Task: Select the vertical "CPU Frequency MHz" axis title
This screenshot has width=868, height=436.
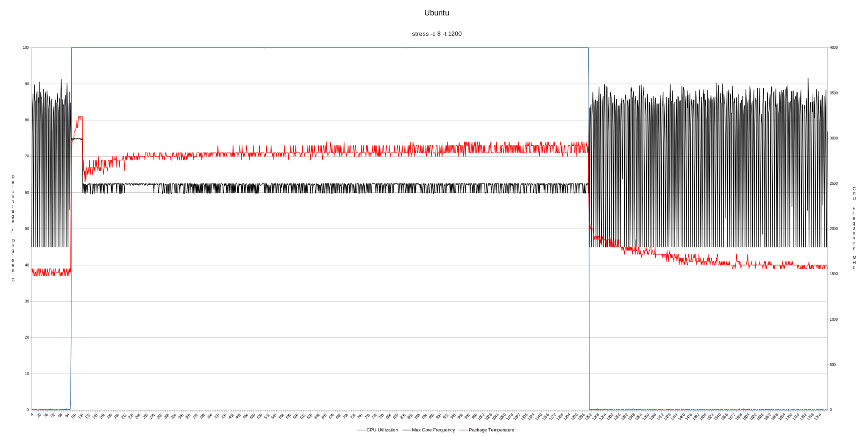Action: (854, 228)
